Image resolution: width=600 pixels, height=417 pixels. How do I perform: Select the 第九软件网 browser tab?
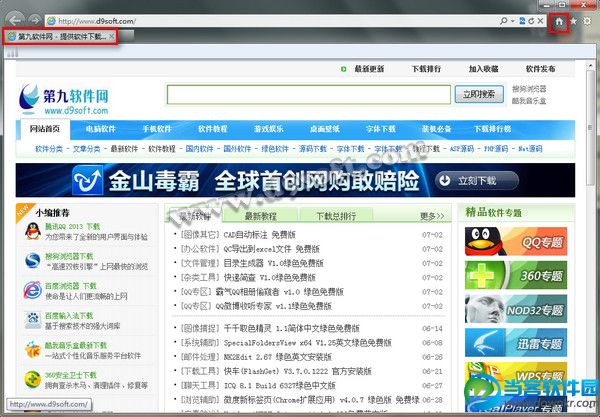click(60, 36)
